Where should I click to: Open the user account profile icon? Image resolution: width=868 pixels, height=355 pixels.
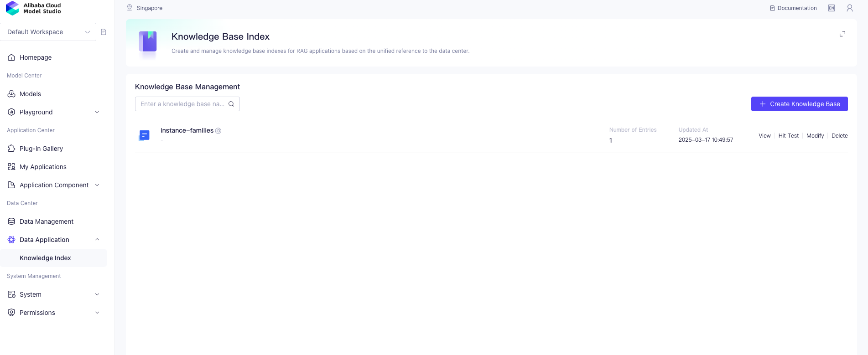(x=850, y=8)
